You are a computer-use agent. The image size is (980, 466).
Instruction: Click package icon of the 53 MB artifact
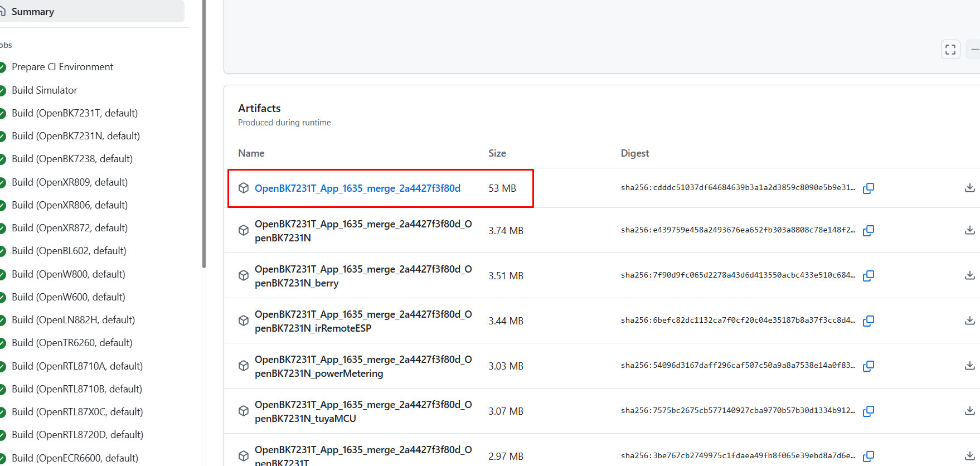(244, 188)
